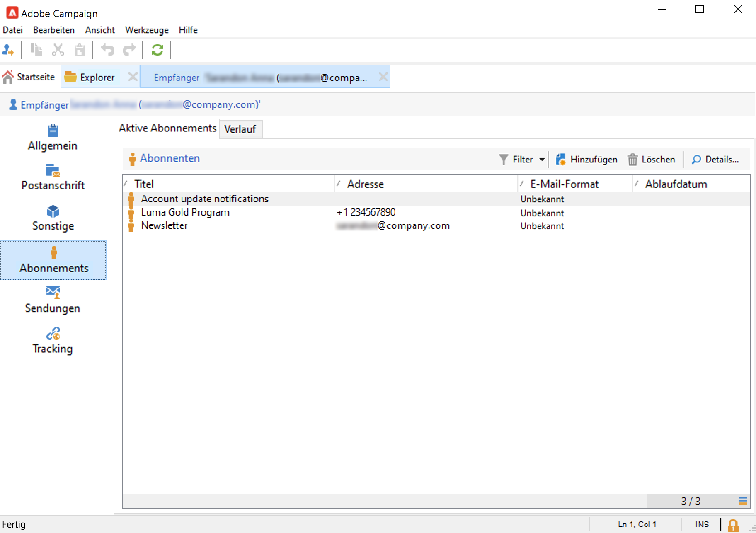This screenshot has height=533, width=756.
Task: Select the Abonnements sidebar section
Action: click(x=53, y=260)
